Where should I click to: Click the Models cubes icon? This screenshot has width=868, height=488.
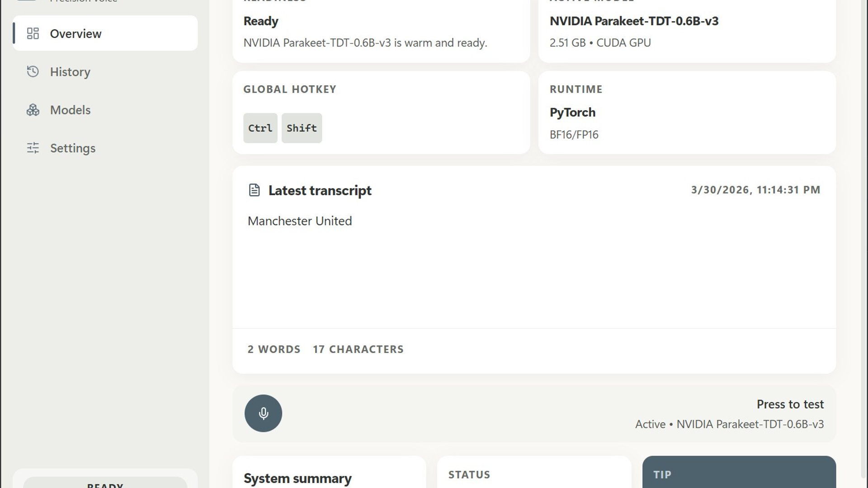tap(33, 110)
